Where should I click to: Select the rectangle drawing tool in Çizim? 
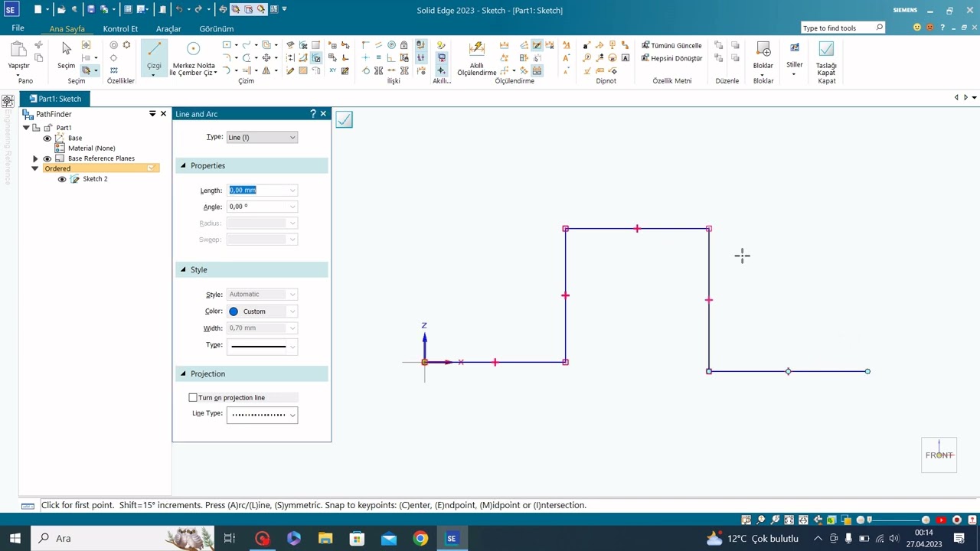pyautogui.click(x=227, y=45)
